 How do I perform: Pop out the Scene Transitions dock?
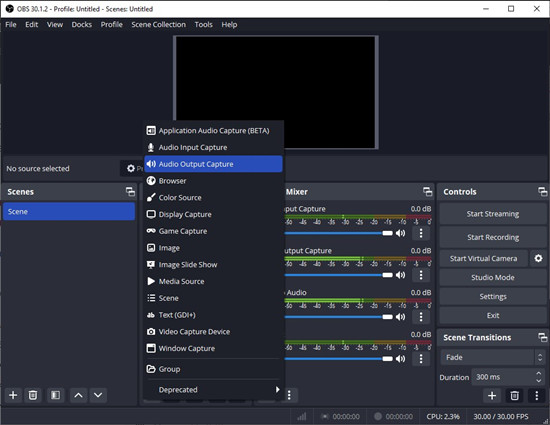[542, 337]
